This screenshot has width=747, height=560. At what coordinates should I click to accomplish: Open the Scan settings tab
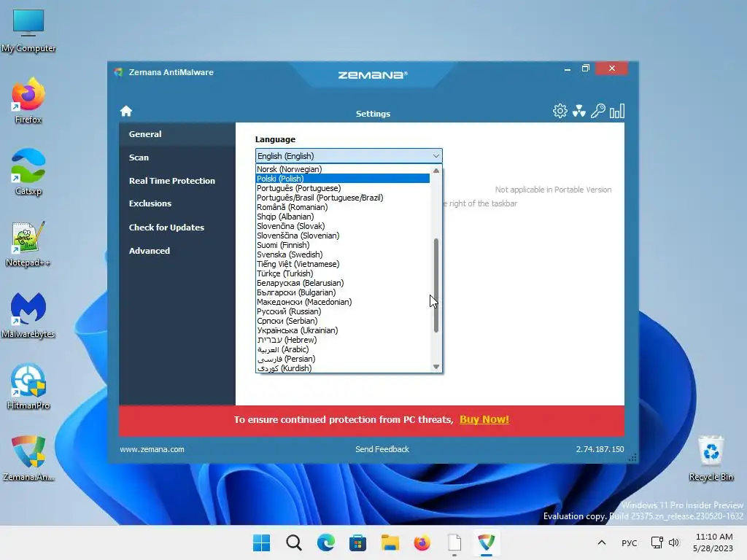[x=177, y=157]
